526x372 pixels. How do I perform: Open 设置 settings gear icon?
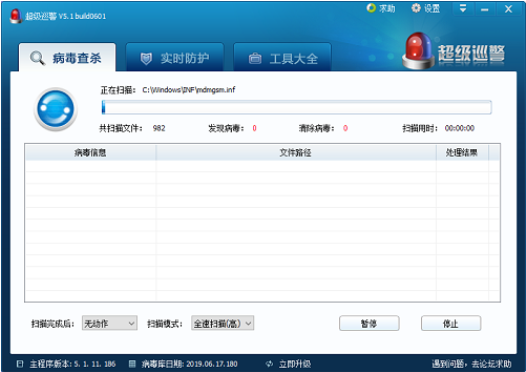point(416,8)
